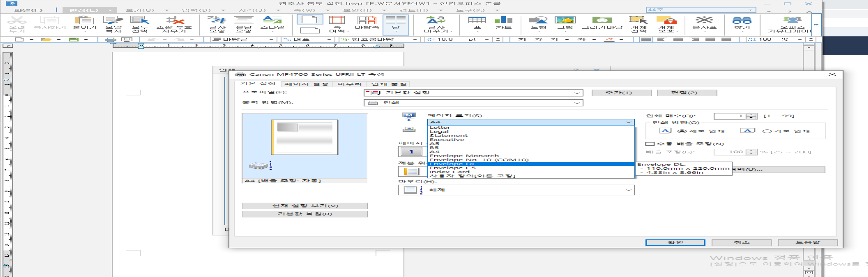Image resolution: width=868 pixels, height=277 pixels.
Task: Select the 가로 인쇄 landscape radio button
Action: pos(767,131)
